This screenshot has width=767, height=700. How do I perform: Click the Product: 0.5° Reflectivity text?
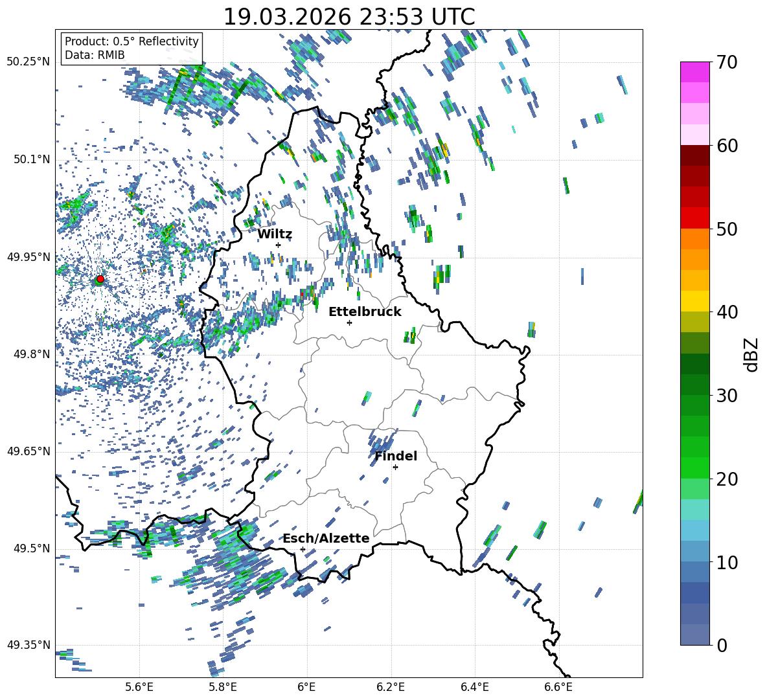click(132, 41)
